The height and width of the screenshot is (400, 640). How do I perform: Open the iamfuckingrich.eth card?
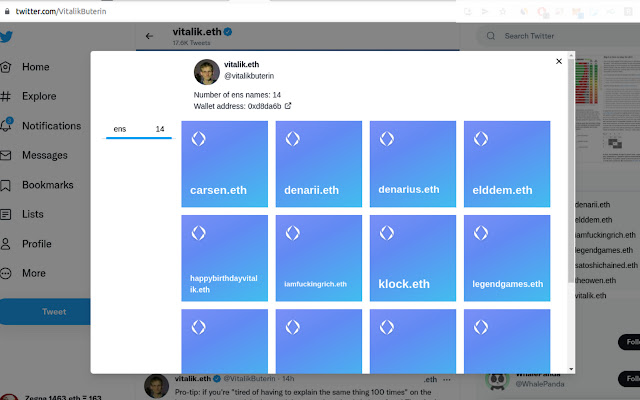click(x=319, y=258)
